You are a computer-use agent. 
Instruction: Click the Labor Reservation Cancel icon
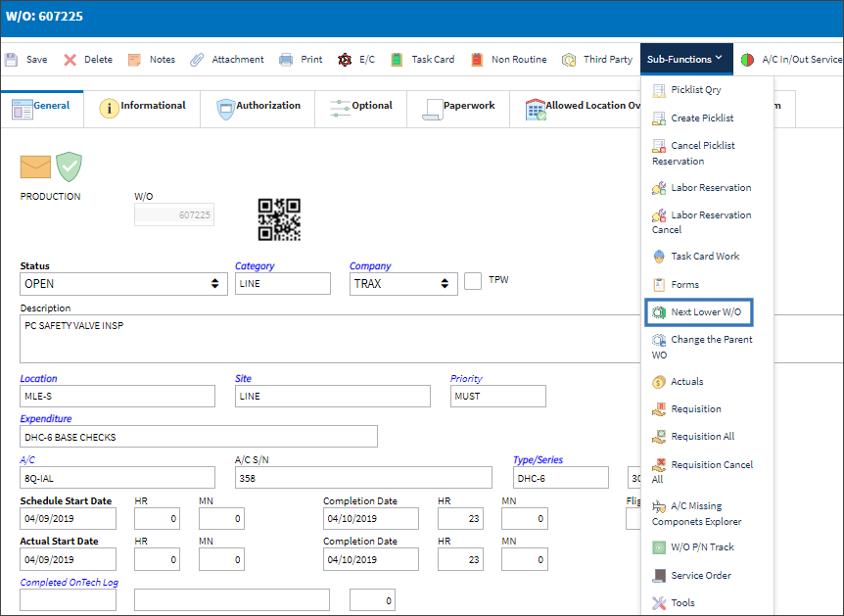(659, 215)
